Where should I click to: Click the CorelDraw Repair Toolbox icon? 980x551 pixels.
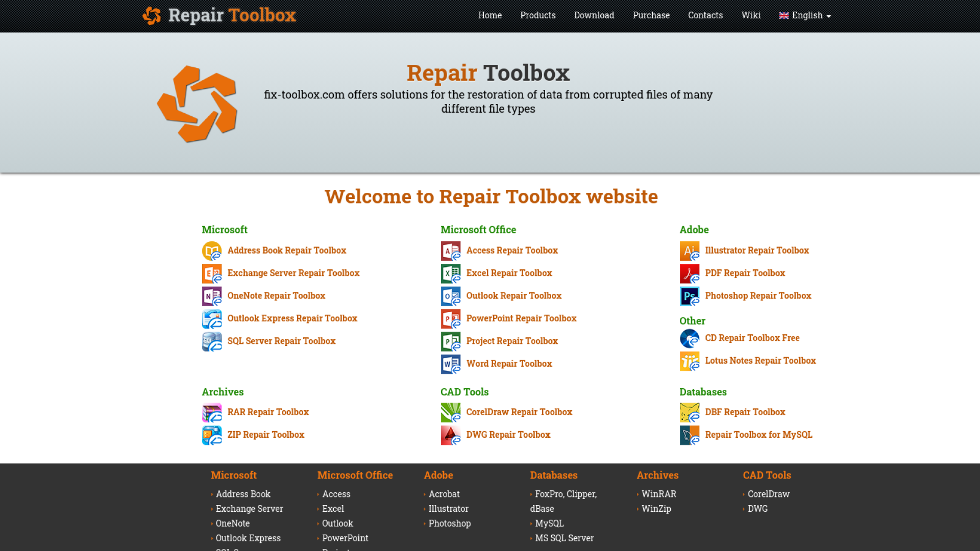point(450,412)
